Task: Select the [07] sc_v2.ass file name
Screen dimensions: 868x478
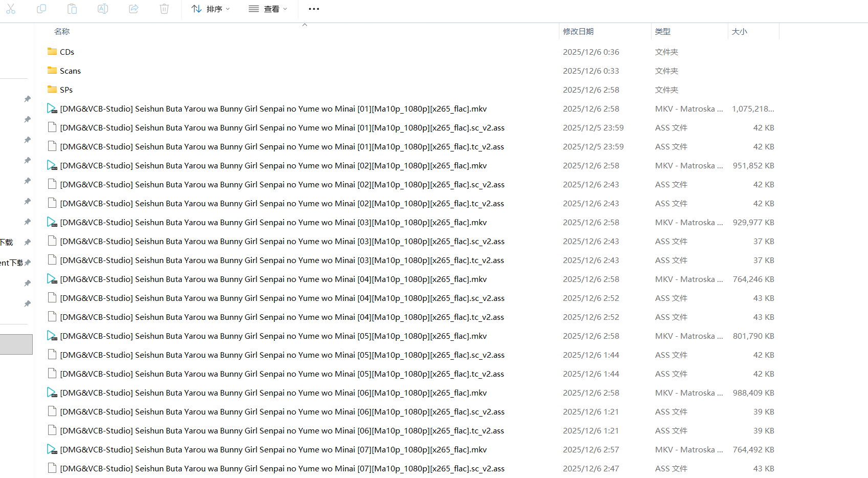Action: coord(282,468)
